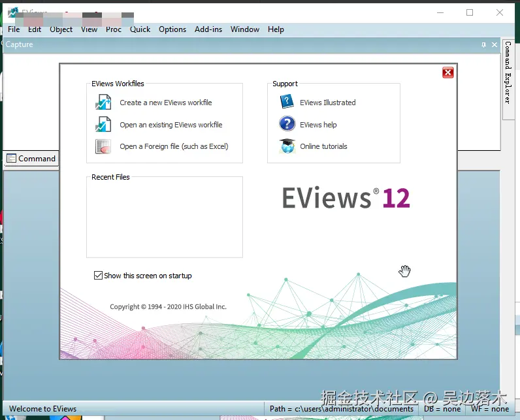Click the Online tutorials graduation cap icon
520x420 pixels.
[x=287, y=146]
